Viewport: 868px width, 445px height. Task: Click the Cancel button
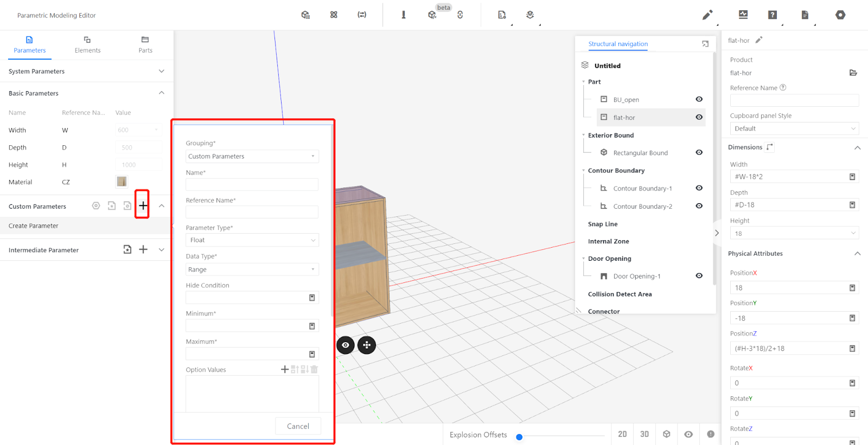click(x=298, y=426)
